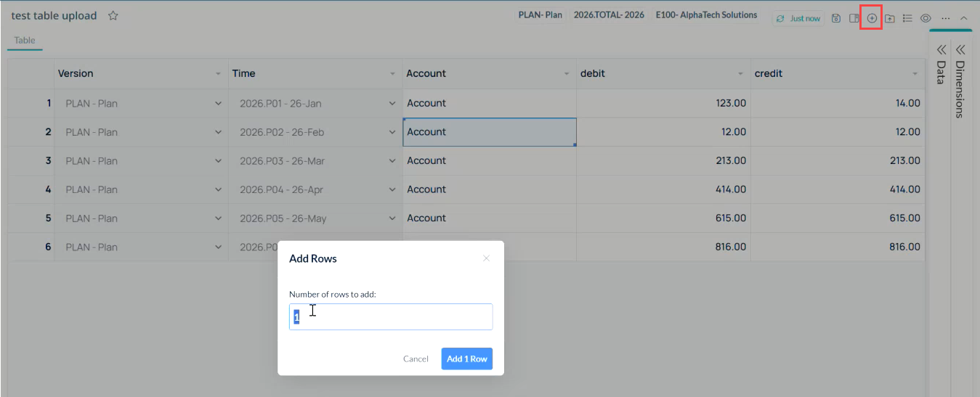980x397 pixels.
Task: Open Version dropdown in row 4
Action: tap(219, 189)
